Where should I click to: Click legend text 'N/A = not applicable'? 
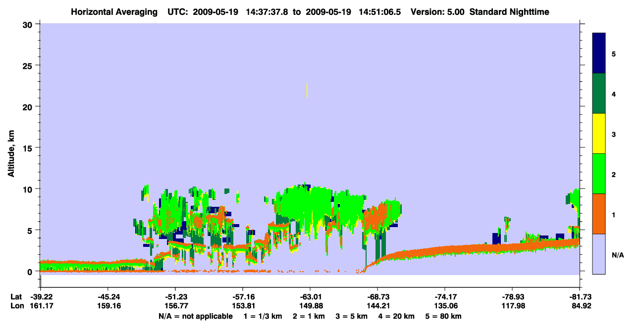(196, 316)
